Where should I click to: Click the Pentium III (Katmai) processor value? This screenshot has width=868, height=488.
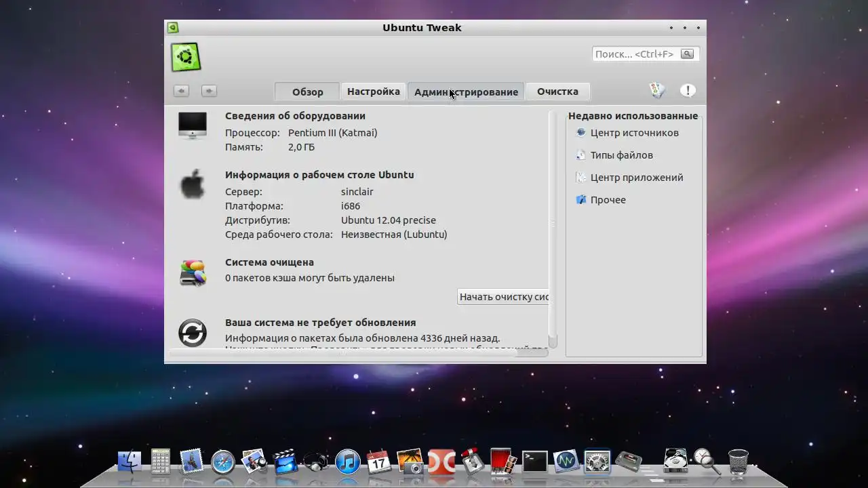pos(333,133)
